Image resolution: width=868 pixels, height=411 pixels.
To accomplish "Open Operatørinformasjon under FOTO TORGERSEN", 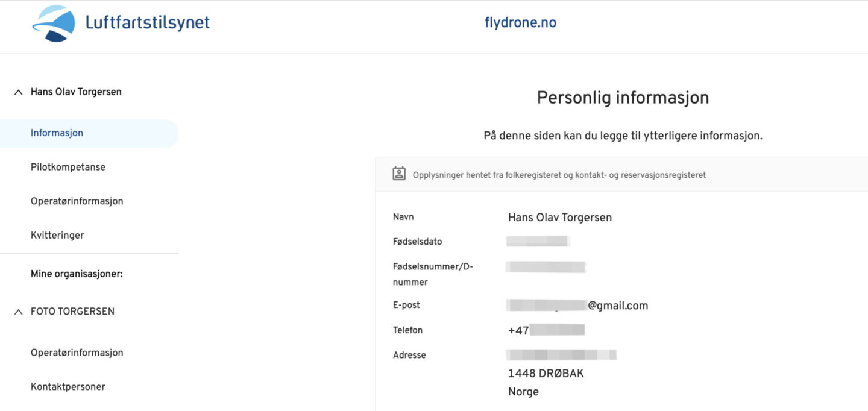I will pyautogui.click(x=77, y=353).
